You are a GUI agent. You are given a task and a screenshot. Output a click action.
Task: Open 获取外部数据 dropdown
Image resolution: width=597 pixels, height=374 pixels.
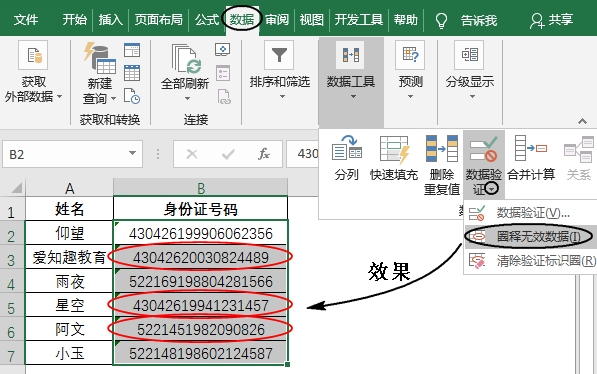point(33,72)
